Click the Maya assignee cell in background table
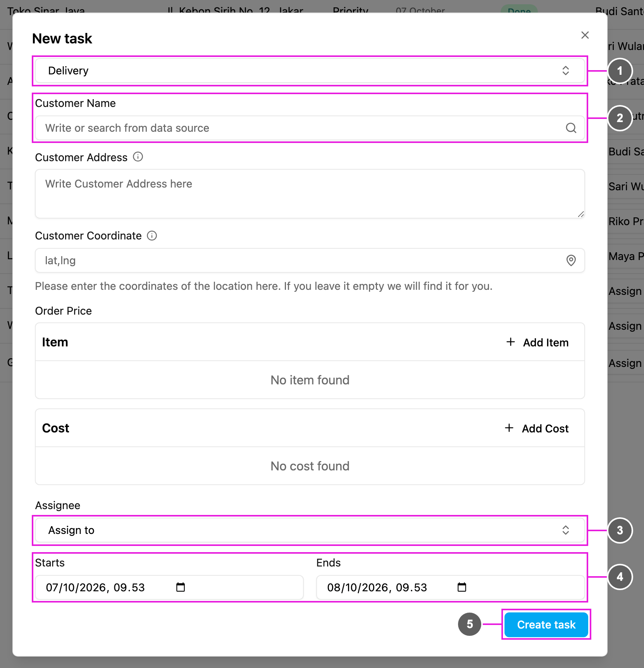 click(626, 256)
